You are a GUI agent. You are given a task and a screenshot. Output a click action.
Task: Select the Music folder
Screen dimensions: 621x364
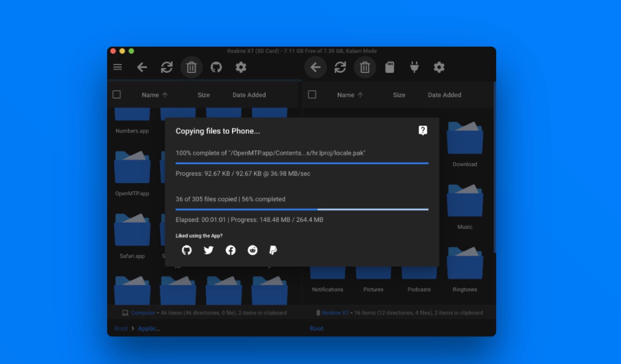[465, 206]
